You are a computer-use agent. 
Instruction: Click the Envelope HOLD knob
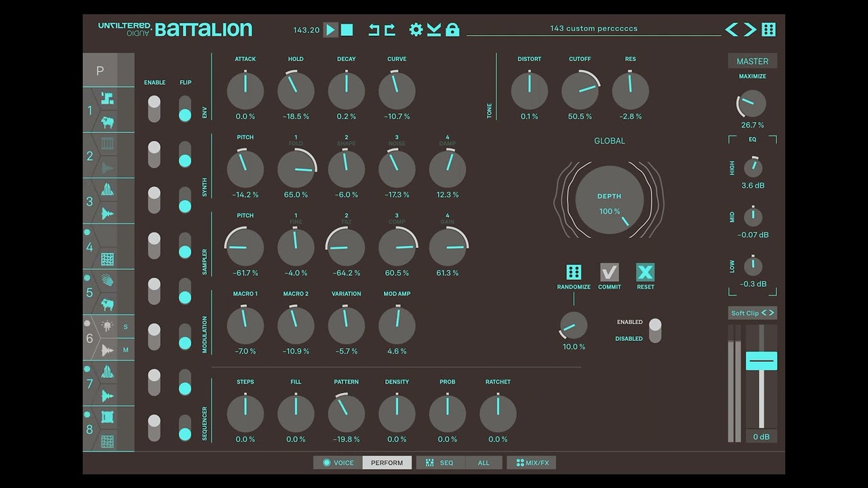tap(296, 91)
